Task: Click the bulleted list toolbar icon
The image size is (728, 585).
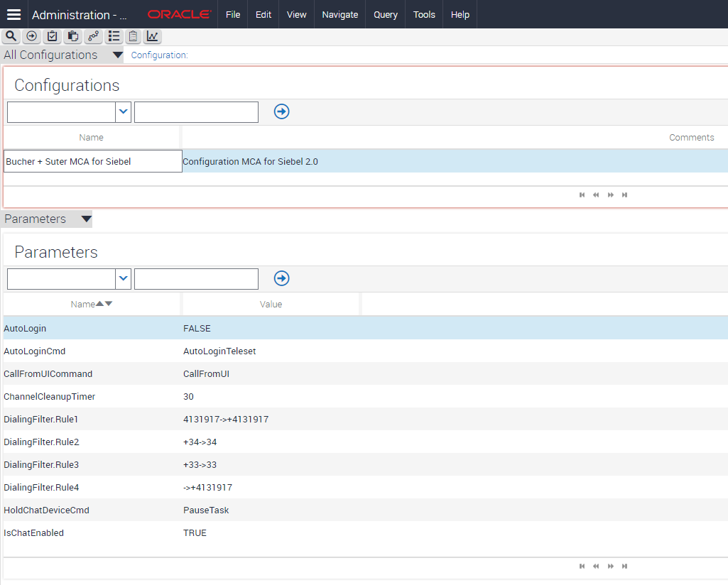Action: 114,36
